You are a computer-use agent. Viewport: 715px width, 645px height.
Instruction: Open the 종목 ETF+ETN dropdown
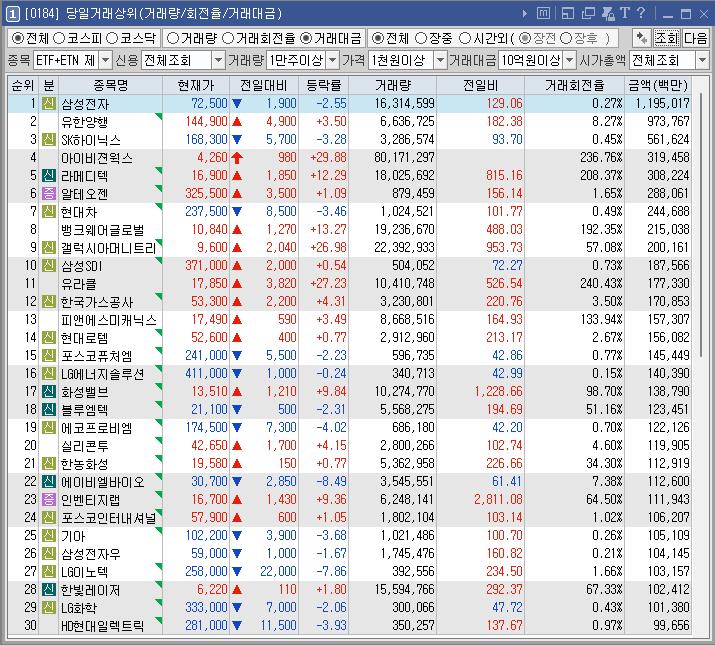[105, 60]
